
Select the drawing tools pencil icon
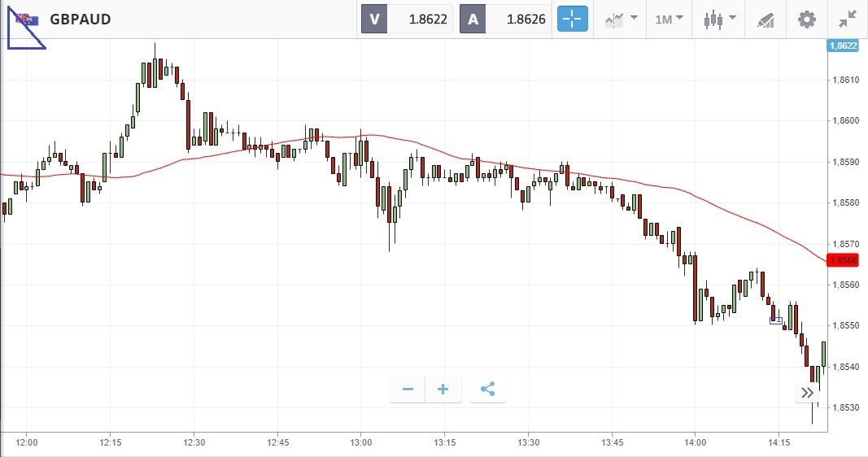pyautogui.click(x=765, y=19)
